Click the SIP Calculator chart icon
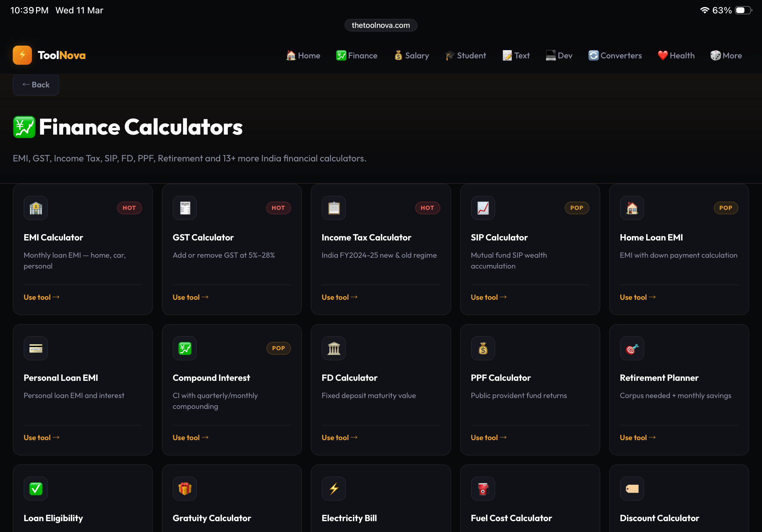 pyautogui.click(x=483, y=208)
